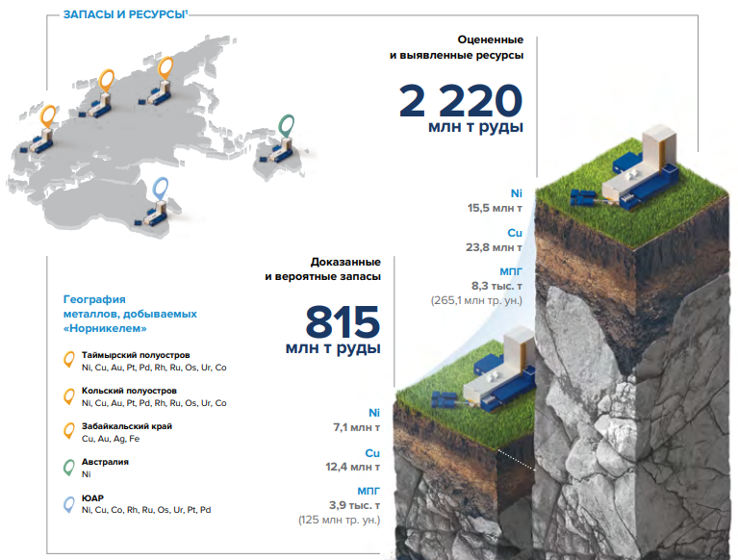Click млн т руды under 2 220
Viewport: 738px width, 560px height.
click(476, 127)
